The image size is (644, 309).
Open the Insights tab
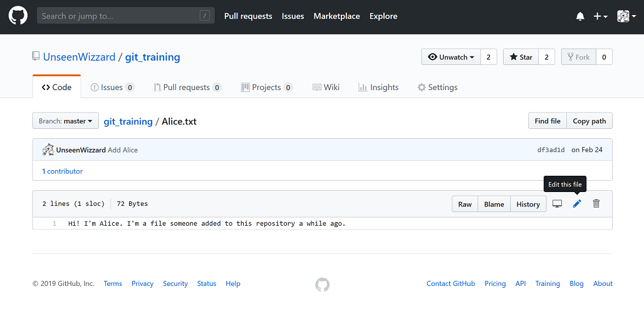tap(378, 88)
